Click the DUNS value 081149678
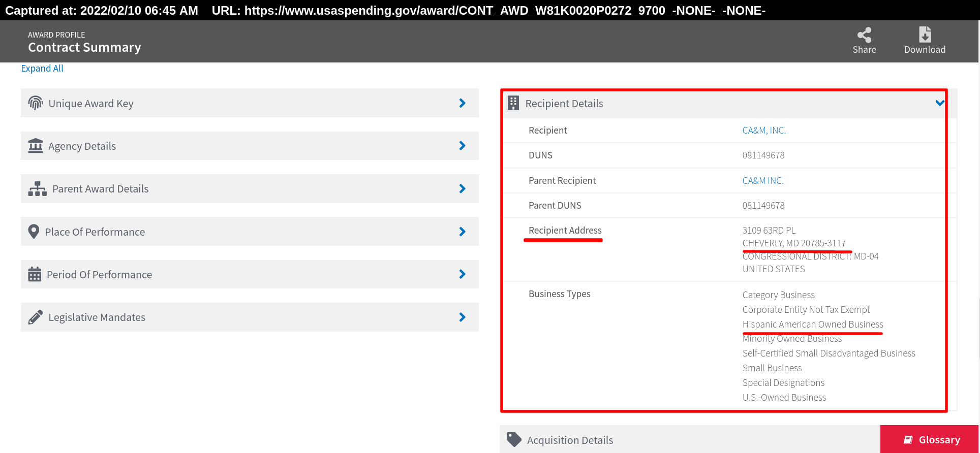980x453 pixels. (763, 155)
